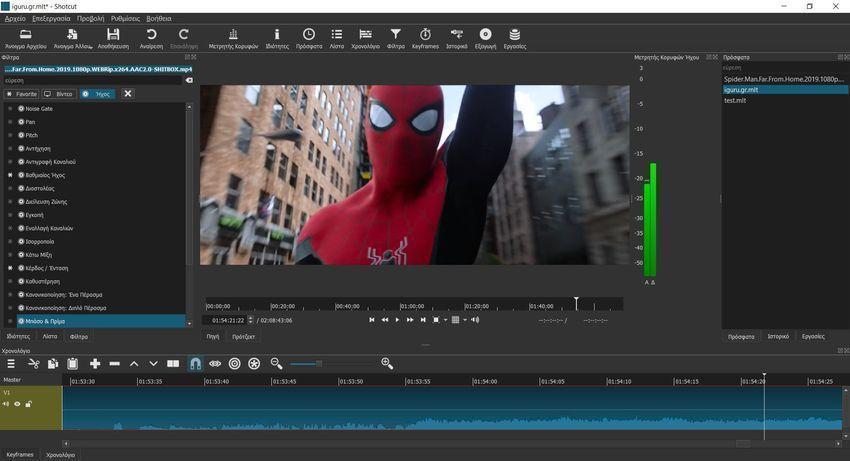Open the timeline hamburger menu

[11, 364]
